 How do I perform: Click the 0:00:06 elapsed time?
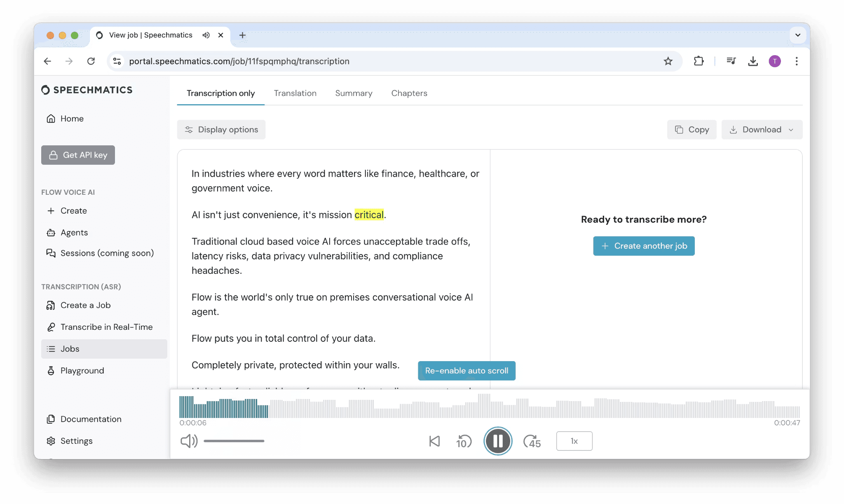(x=193, y=423)
